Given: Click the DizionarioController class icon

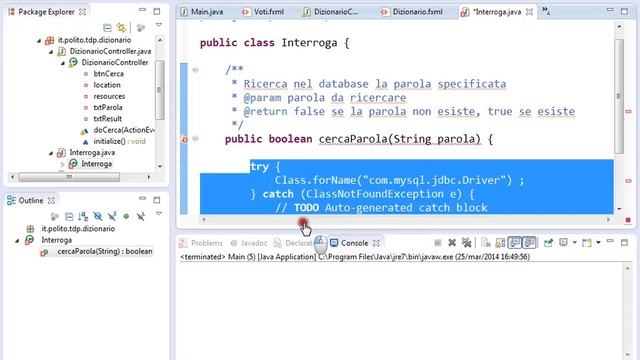Looking at the screenshot, I should (73, 62).
